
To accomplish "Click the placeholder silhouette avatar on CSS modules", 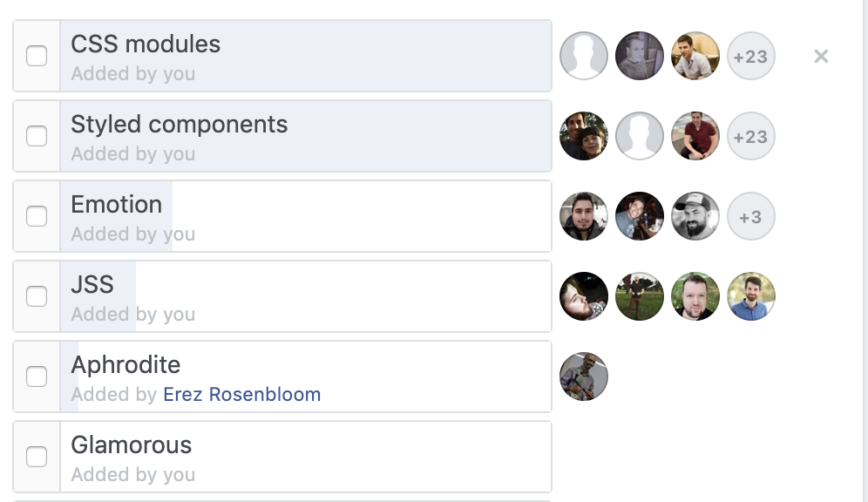I will 584,56.
